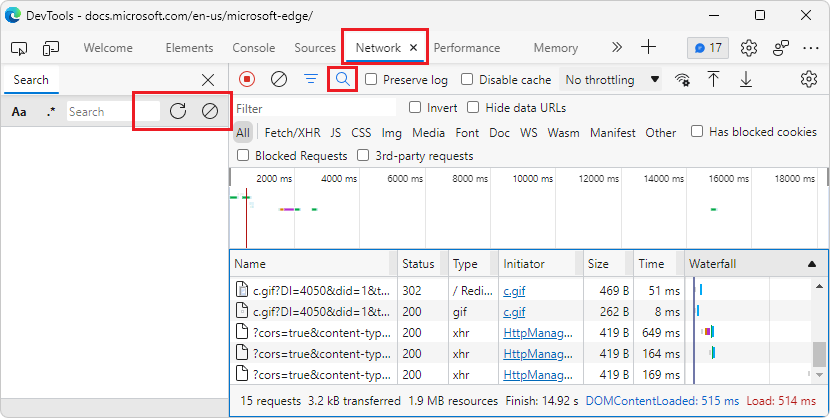Open the Welcome tab
Viewport: 830px width, 418px height.
tap(108, 48)
